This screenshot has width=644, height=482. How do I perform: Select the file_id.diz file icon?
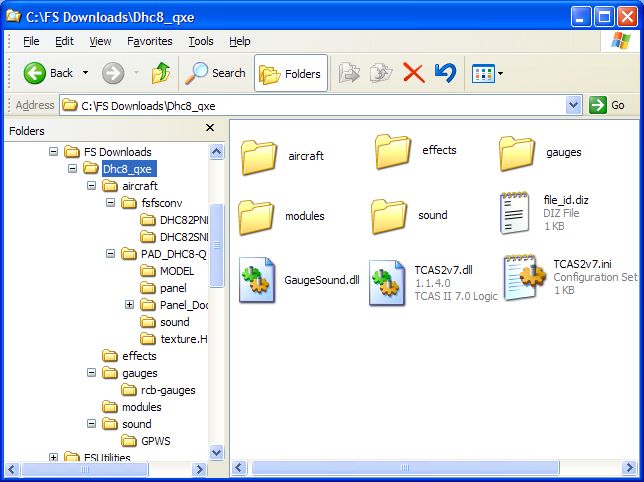515,213
